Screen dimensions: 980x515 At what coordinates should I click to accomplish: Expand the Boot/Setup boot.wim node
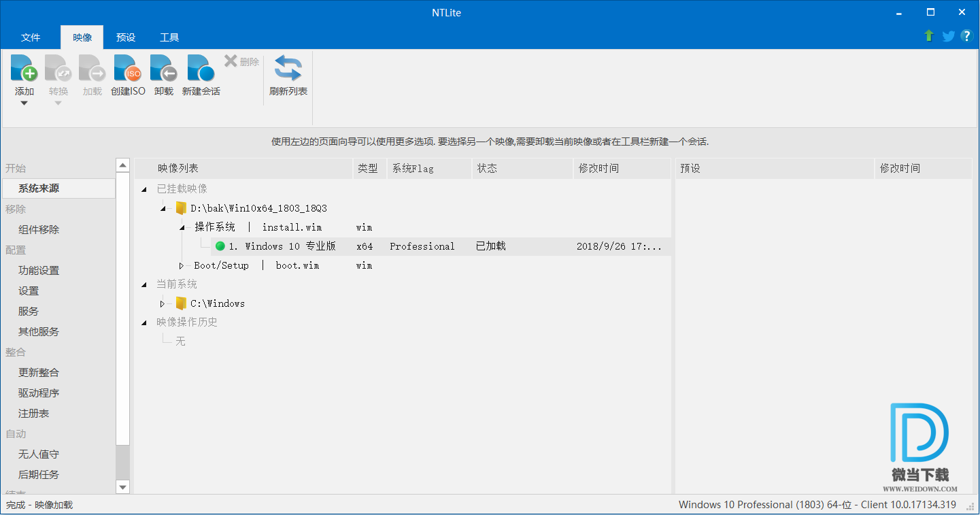182,265
